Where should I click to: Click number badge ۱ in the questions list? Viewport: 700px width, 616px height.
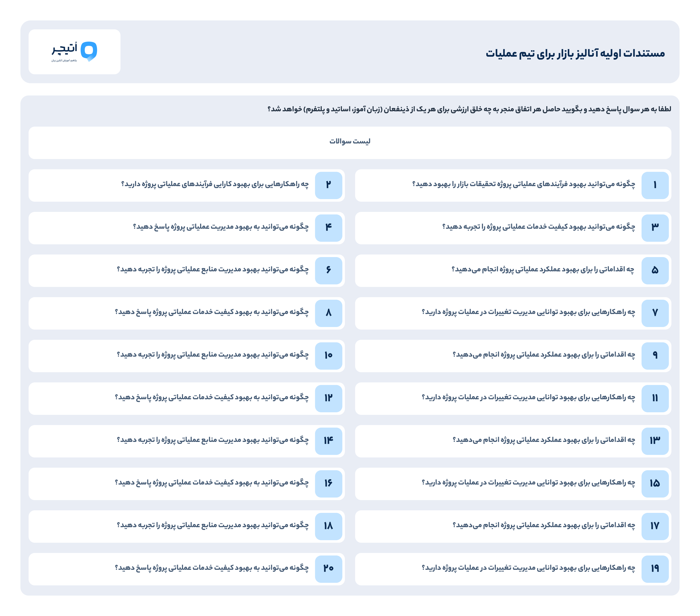click(x=655, y=185)
